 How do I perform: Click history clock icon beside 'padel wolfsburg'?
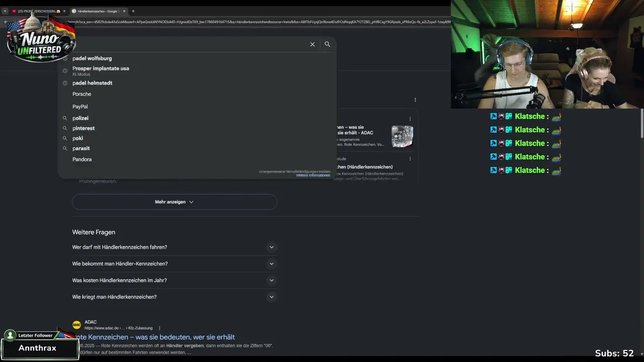[65, 58]
